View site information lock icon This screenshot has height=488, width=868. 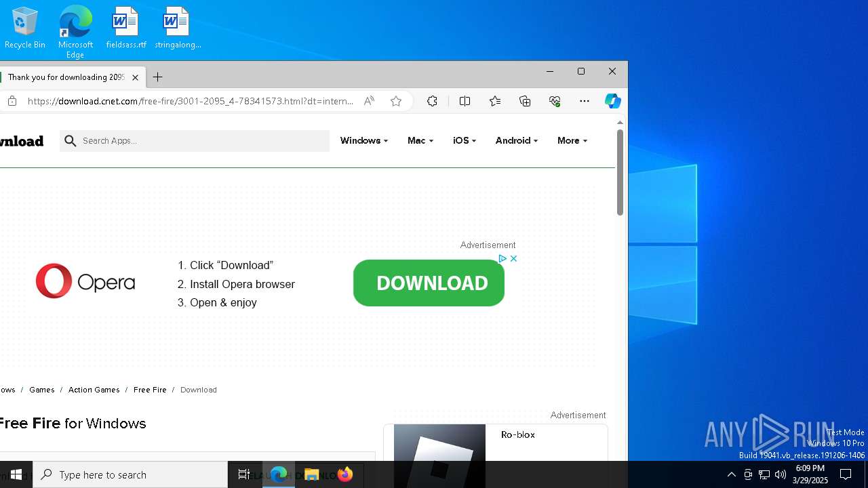pyautogui.click(x=12, y=101)
